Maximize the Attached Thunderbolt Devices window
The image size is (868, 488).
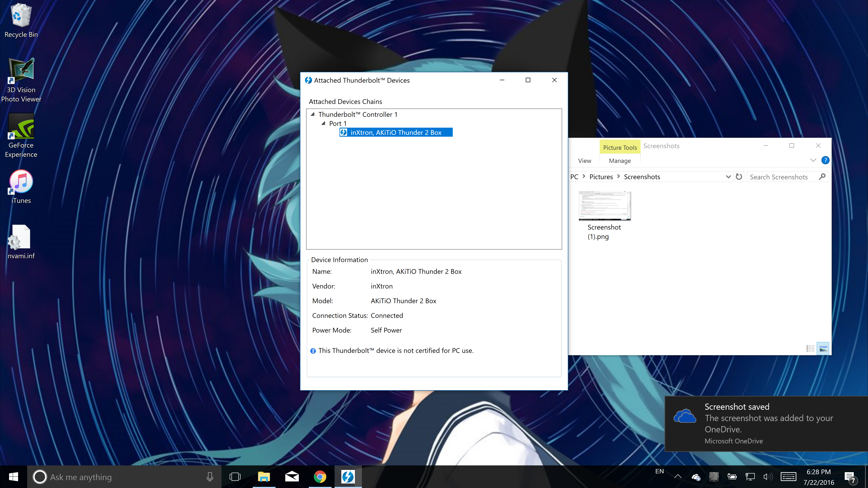[x=528, y=80]
